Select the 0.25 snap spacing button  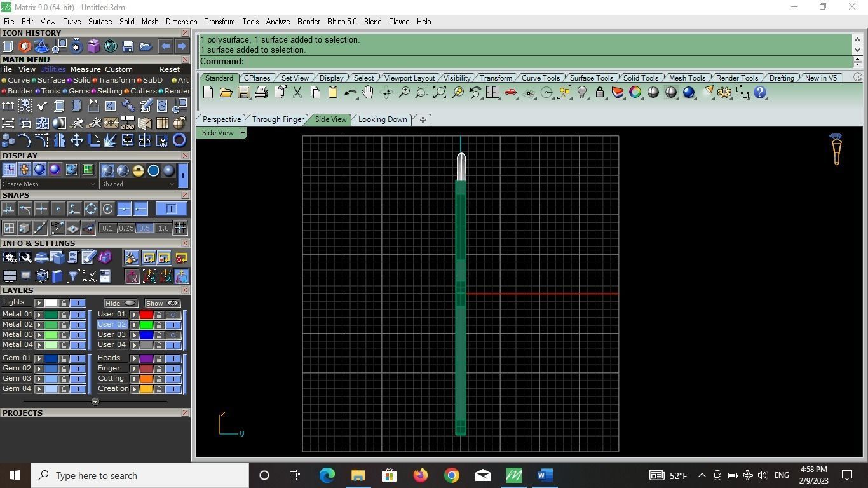126,228
